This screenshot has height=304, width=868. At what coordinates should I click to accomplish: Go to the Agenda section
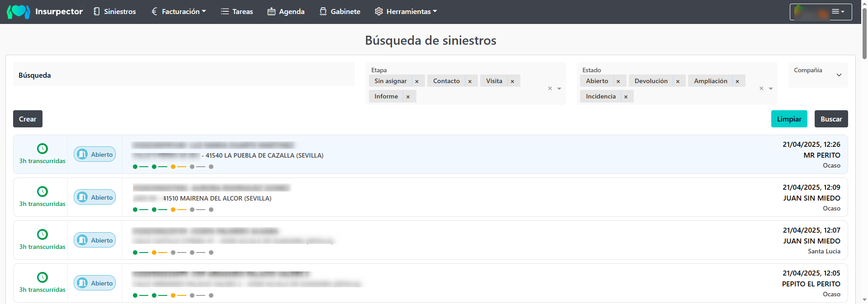coord(286,12)
